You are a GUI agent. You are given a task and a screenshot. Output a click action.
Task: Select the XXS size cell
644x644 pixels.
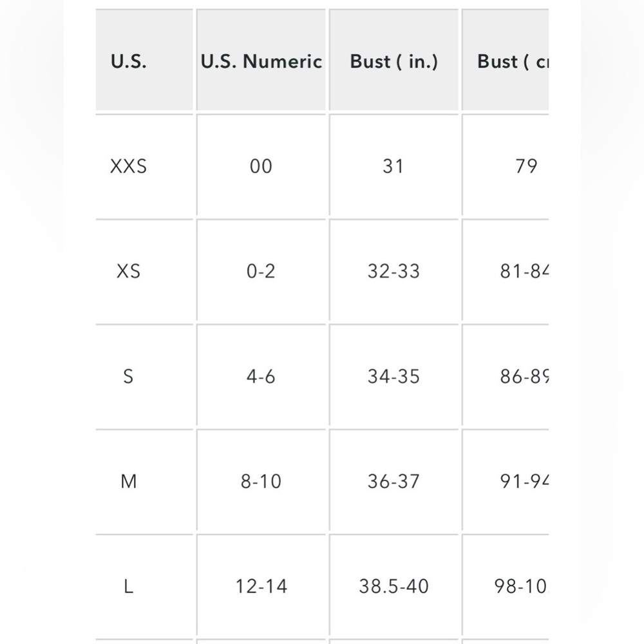pos(144,165)
